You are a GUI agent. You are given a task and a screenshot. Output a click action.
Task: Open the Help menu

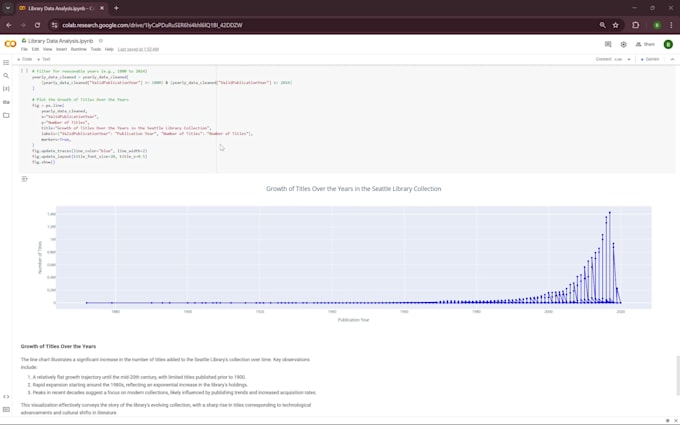tap(109, 49)
